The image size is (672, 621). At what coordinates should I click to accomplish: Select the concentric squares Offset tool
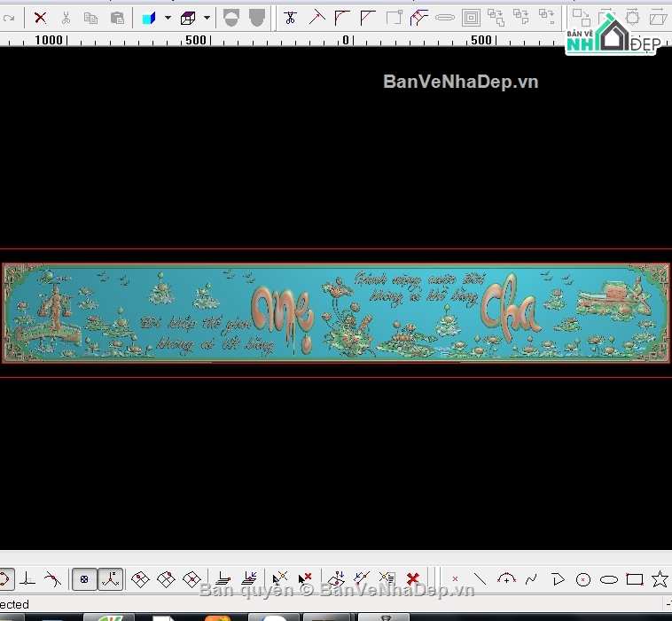coord(471,18)
